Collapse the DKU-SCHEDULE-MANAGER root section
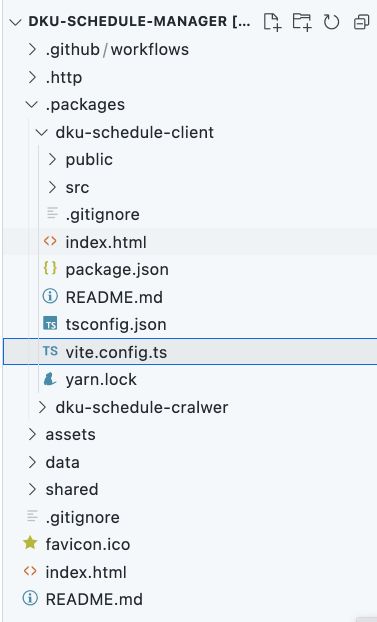Screen dimensions: 377x622 [x=15, y=22]
